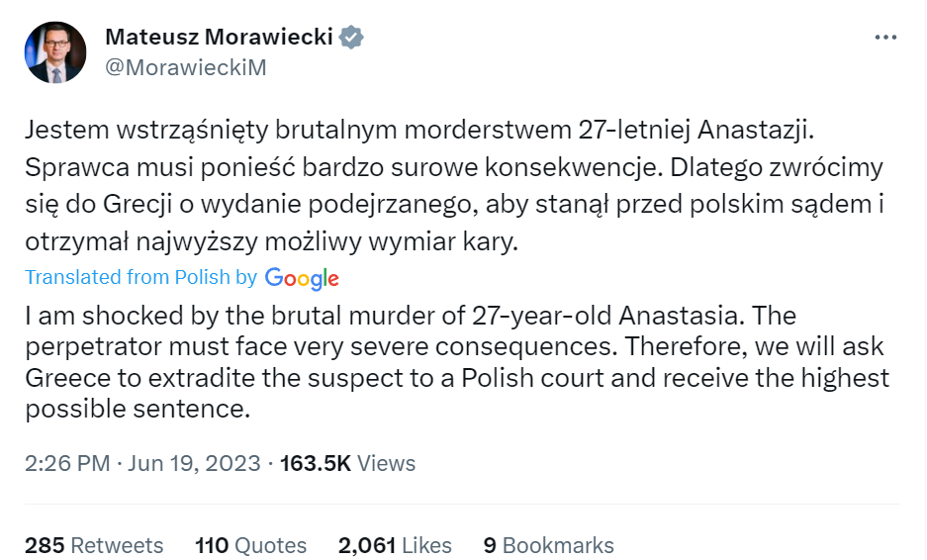
Task: Click the @MorawieckiM handle
Action: [186, 67]
